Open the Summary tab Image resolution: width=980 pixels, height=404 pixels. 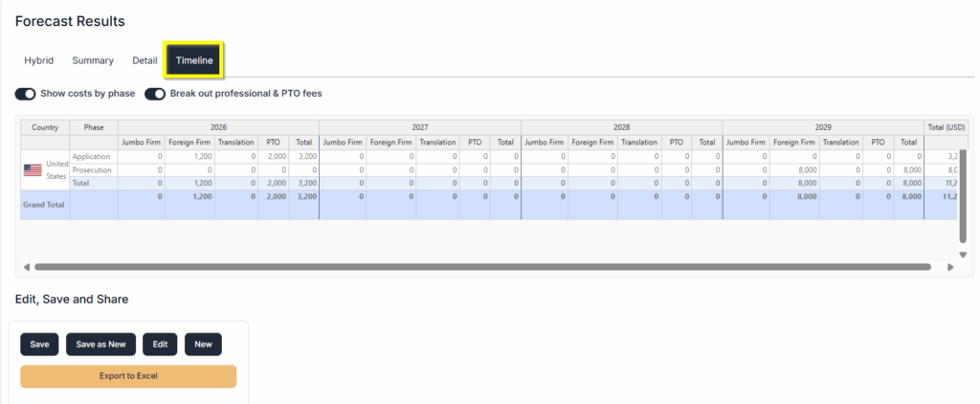pos(93,60)
